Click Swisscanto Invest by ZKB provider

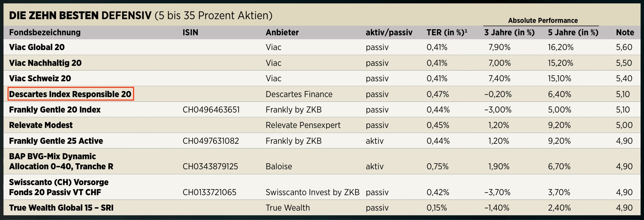tap(312, 192)
